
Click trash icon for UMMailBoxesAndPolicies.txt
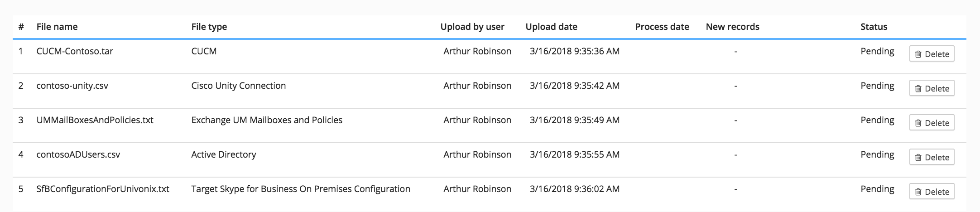pos(918,123)
